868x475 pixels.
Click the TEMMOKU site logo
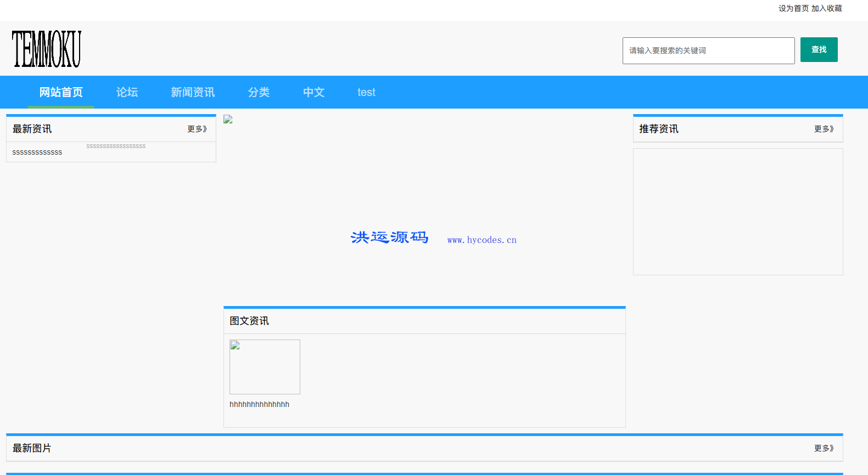tap(47, 49)
